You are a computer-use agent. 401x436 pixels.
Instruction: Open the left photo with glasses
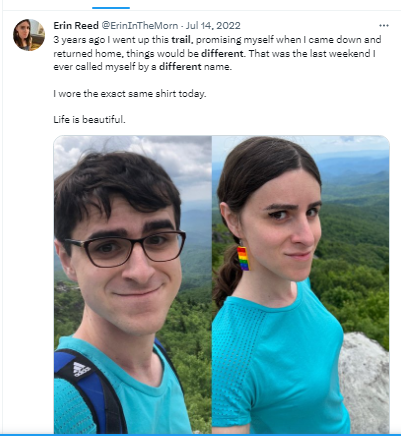[133, 285]
